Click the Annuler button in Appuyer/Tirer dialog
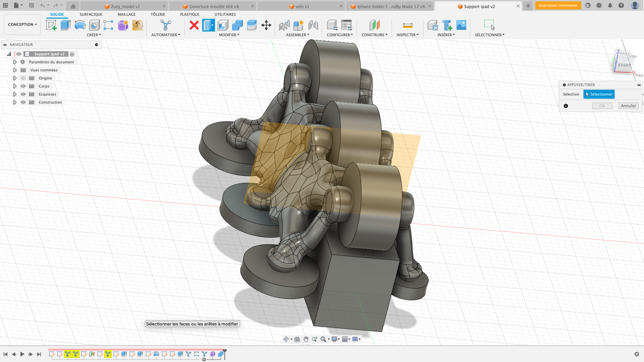The height and width of the screenshot is (362, 644). (628, 106)
